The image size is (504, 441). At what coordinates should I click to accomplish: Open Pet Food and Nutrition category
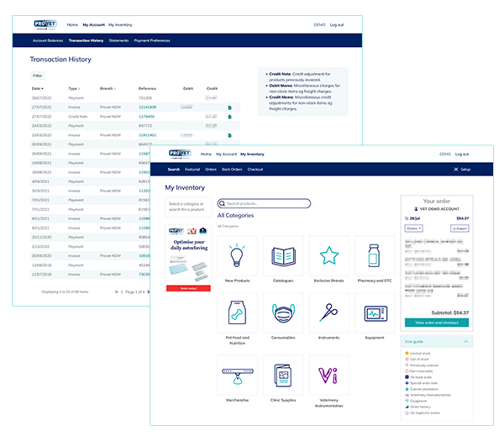click(237, 313)
